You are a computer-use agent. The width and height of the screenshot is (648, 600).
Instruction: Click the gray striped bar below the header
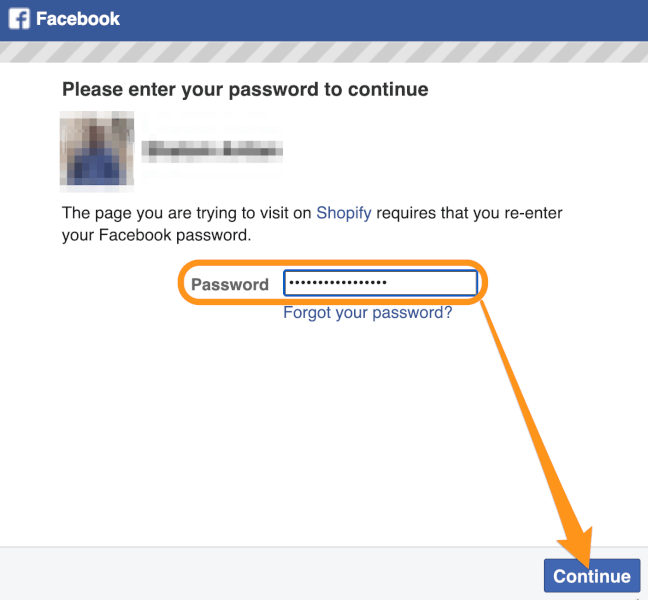(324, 52)
